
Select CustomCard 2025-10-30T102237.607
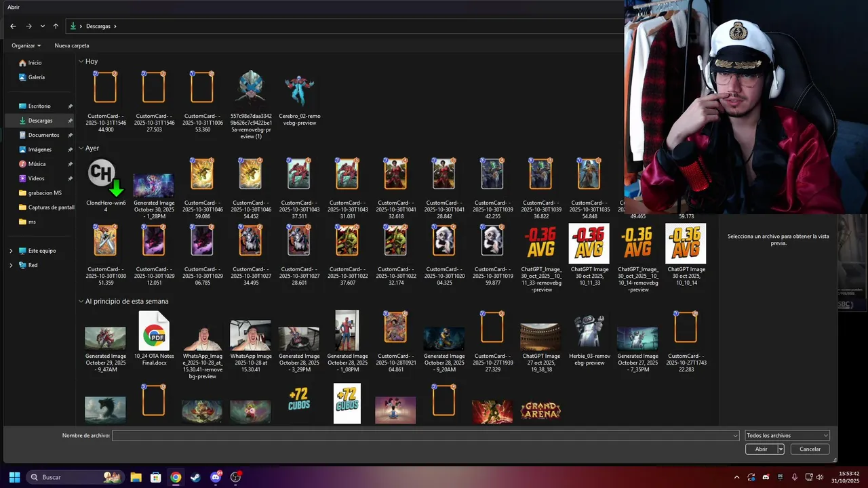pyautogui.click(x=347, y=255)
